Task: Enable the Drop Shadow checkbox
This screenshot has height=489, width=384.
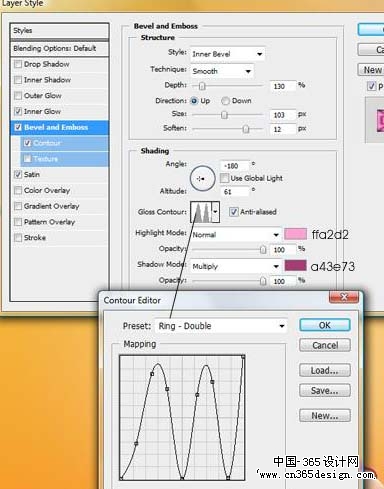Action: click(18, 64)
